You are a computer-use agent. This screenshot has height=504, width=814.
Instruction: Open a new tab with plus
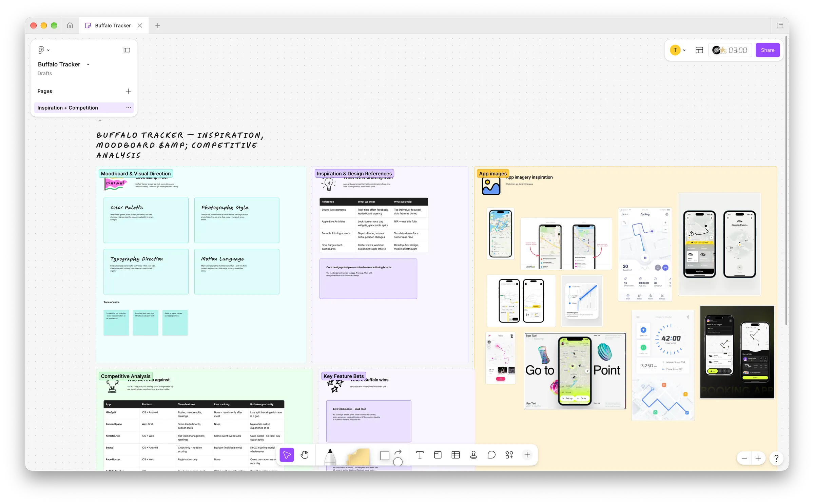pyautogui.click(x=158, y=25)
